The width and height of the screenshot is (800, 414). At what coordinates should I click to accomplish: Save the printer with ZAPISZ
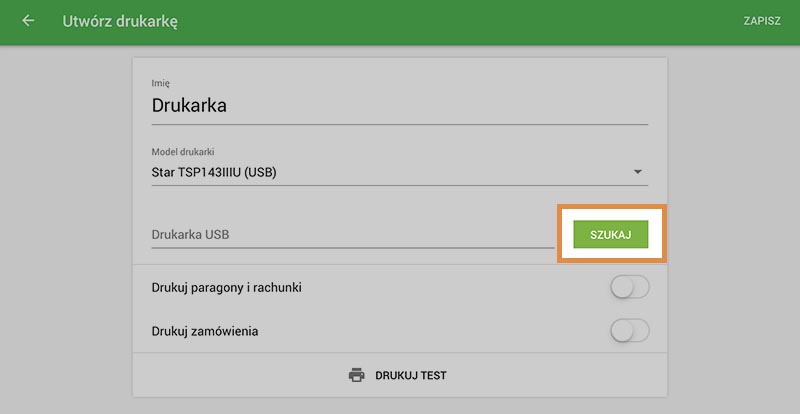point(761,21)
